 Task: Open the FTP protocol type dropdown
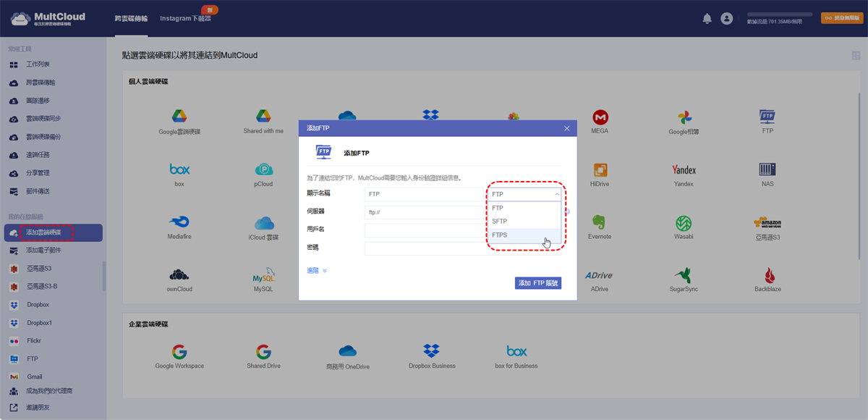point(524,194)
